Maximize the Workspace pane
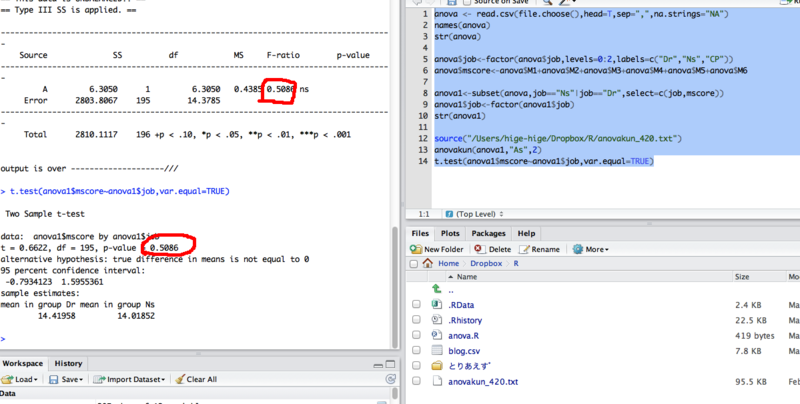Image resolution: width=800 pixels, height=404 pixels. point(390,365)
